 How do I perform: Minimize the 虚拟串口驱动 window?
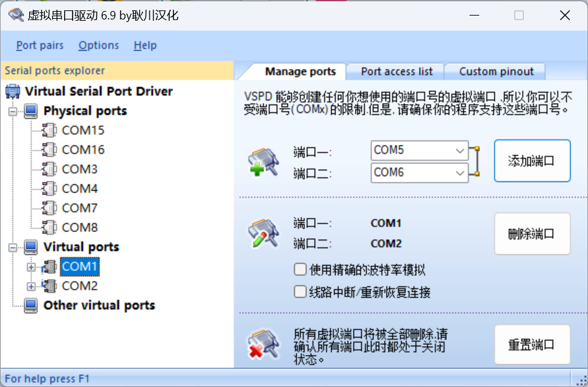point(475,16)
